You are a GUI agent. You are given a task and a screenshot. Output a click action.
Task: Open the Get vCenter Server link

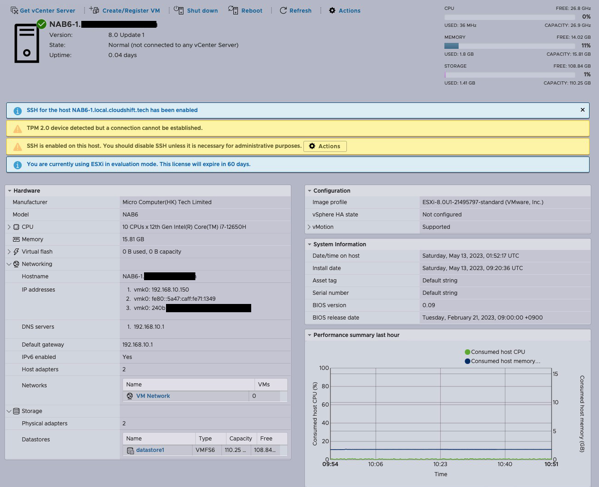tap(47, 11)
